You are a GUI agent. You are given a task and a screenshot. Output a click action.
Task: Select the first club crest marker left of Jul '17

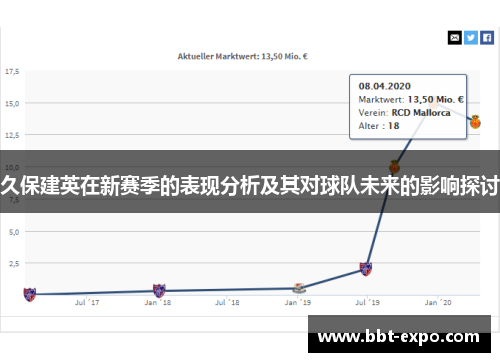30,295
